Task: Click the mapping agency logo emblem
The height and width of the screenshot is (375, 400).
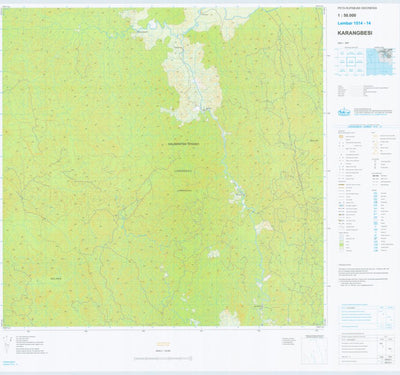Action: point(344,112)
